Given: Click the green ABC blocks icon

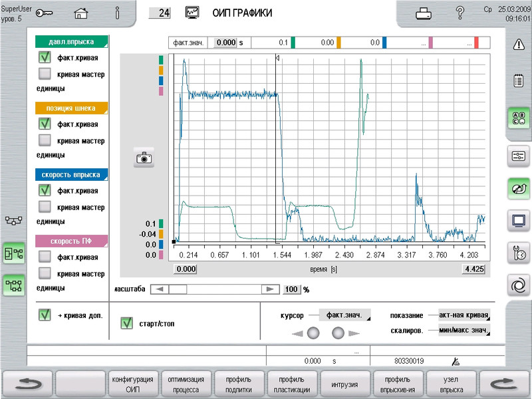Looking at the screenshot, I should [519, 118].
